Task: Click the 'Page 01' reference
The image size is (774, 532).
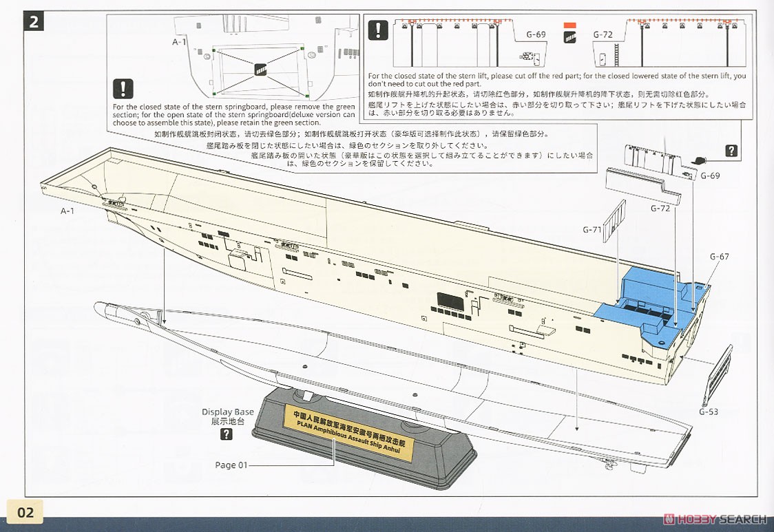Action: [231, 465]
